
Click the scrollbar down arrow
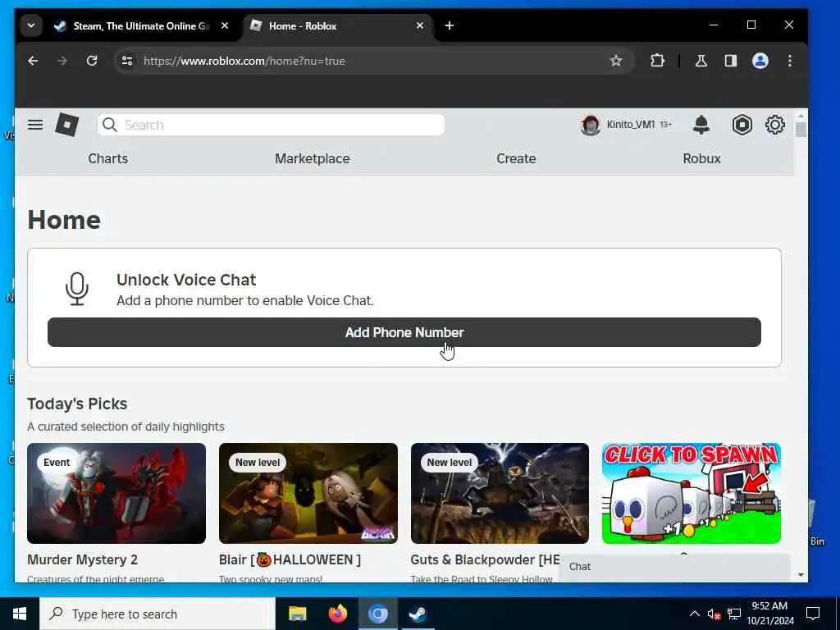coord(801,575)
